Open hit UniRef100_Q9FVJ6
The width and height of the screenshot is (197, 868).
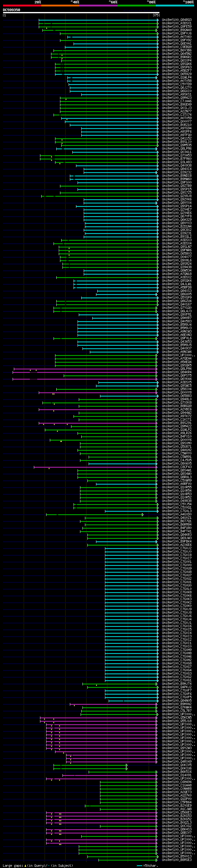pos(177,33)
